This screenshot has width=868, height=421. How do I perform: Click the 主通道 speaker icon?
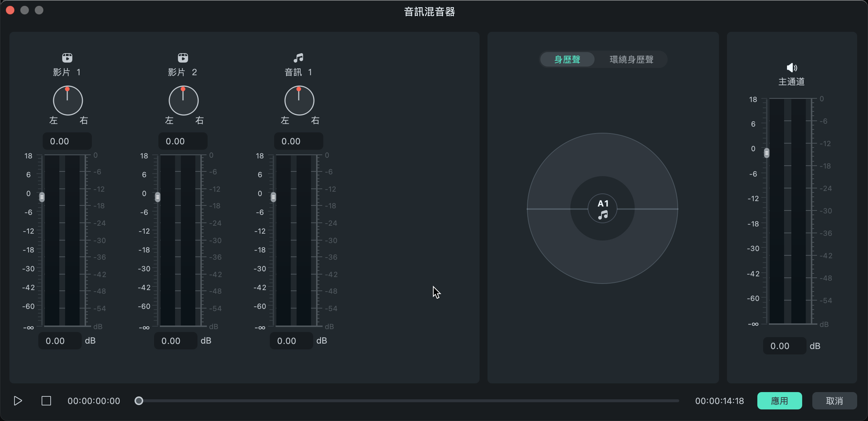click(x=792, y=68)
